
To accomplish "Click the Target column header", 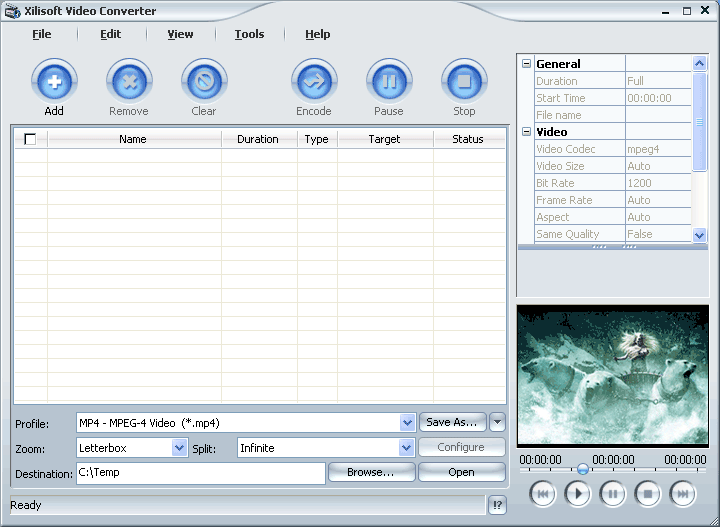I will pyautogui.click(x=385, y=139).
